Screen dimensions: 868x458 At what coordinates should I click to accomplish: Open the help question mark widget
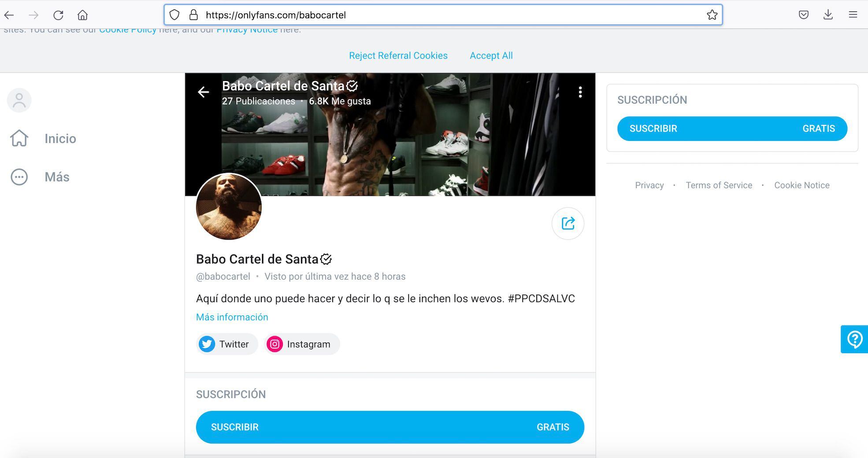pyautogui.click(x=854, y=339)
